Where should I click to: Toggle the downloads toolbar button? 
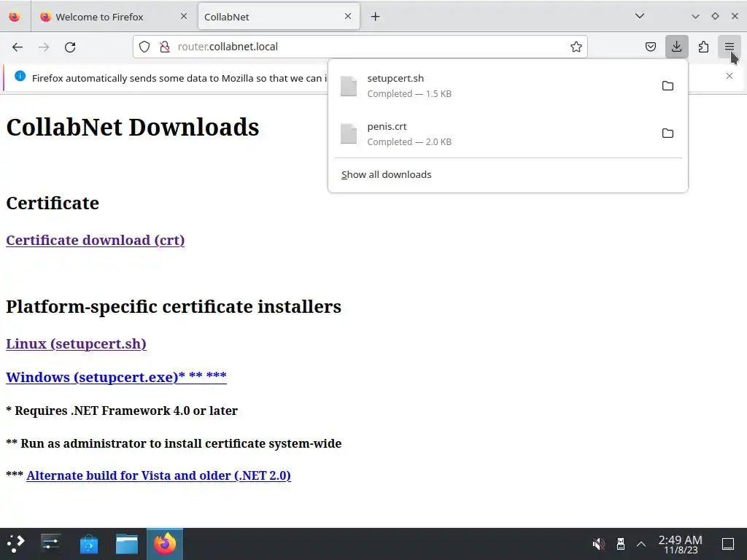click(676, 47)
